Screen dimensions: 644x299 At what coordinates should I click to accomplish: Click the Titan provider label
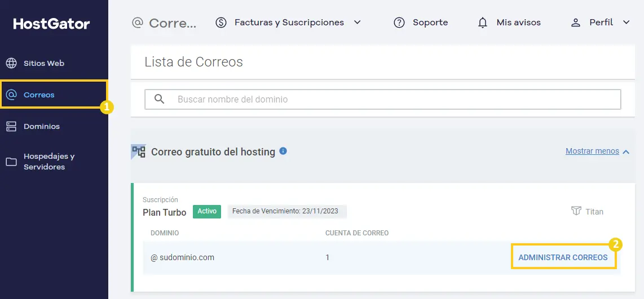click(595, 212)
